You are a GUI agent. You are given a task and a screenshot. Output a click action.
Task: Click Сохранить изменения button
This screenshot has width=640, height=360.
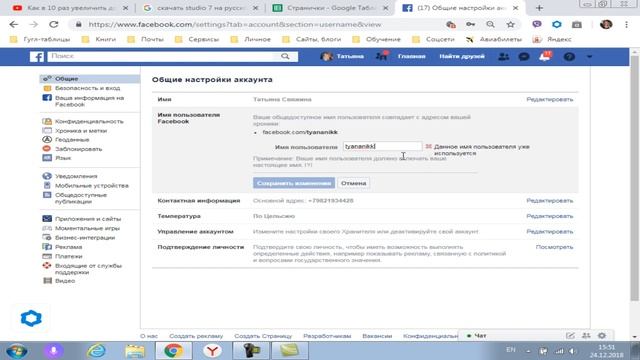click(294, 183)
